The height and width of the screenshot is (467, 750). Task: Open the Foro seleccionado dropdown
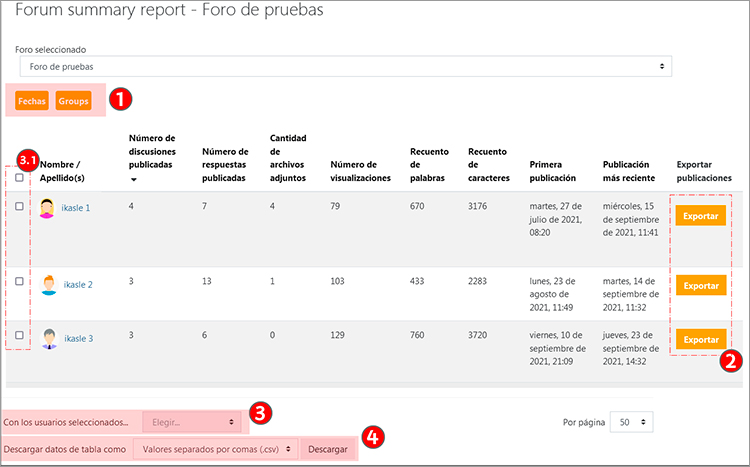pyautogui.click(x=345, y=67)
